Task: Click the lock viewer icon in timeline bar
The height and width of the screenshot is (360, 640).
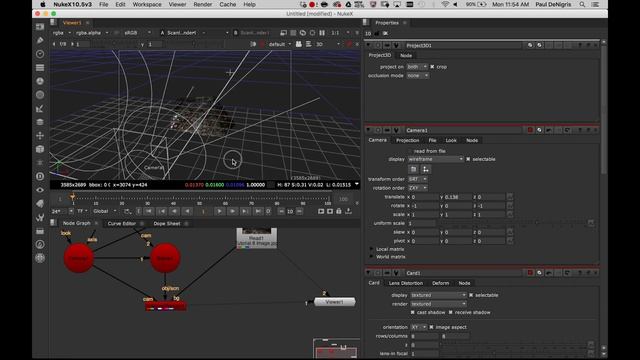Action: click(x=339, y=211)
